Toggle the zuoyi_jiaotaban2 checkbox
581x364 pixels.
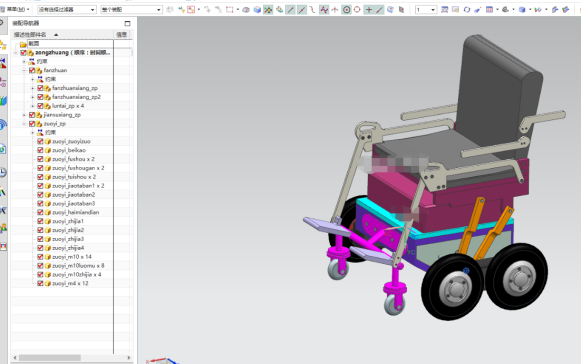tap(40, 195)
